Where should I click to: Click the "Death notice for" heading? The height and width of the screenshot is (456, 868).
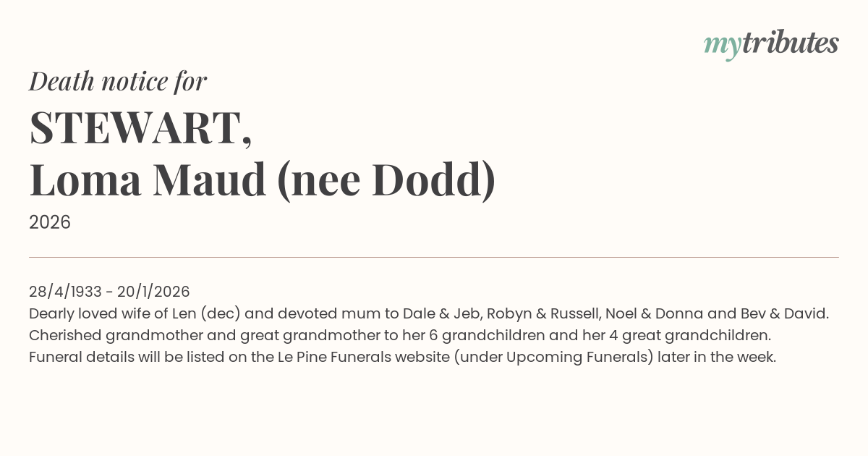pos(118,81)
